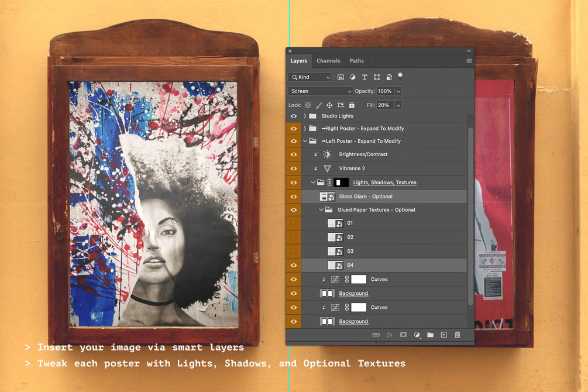Select the Glass Glare - Optional layer name
The height and width of the screenshot is (392, 588).
pyautogui.click(x=366, y=196)
